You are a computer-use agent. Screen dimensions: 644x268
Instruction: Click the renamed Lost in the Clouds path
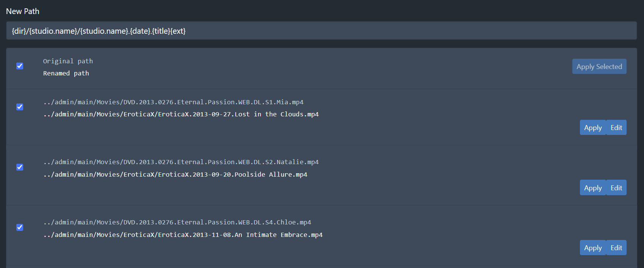181,114
